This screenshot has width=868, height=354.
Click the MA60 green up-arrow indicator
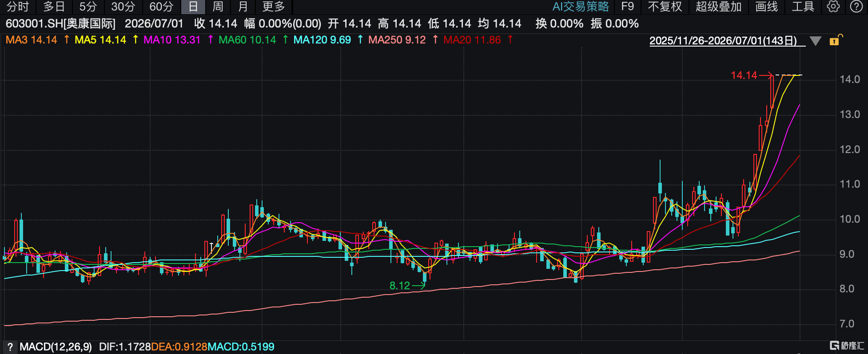285,40
